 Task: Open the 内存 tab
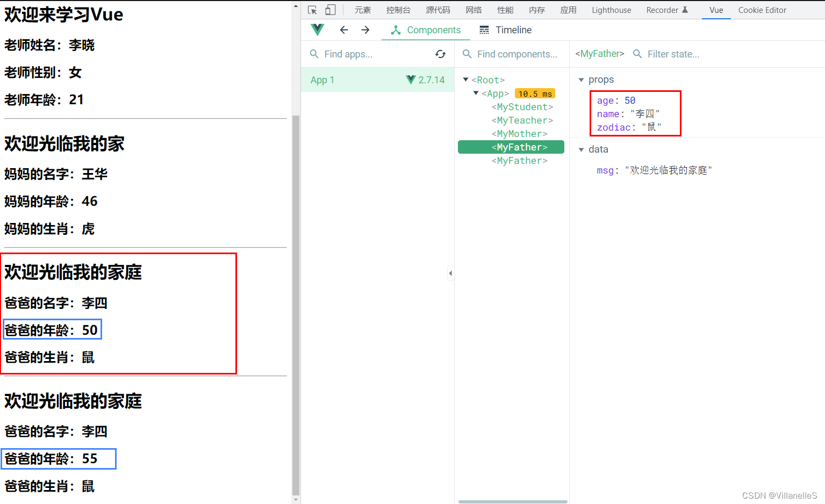(x=537, y=10)
